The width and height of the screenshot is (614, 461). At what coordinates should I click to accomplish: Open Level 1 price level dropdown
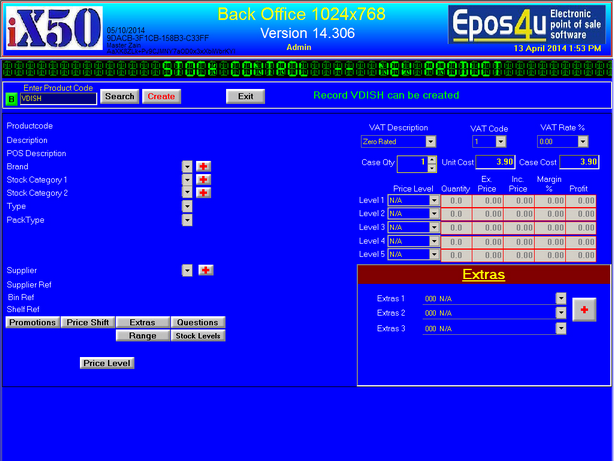434,200
